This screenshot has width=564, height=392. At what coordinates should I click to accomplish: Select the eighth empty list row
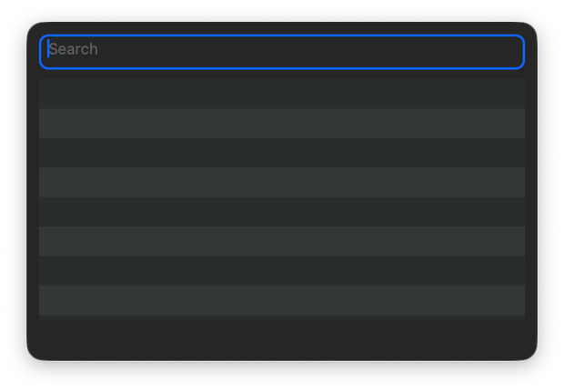pos(282,300)
